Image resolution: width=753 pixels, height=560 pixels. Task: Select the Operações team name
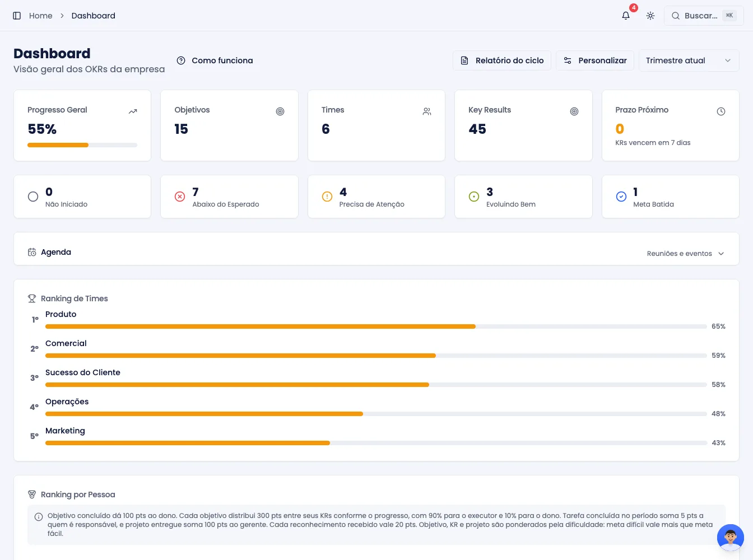67,402
